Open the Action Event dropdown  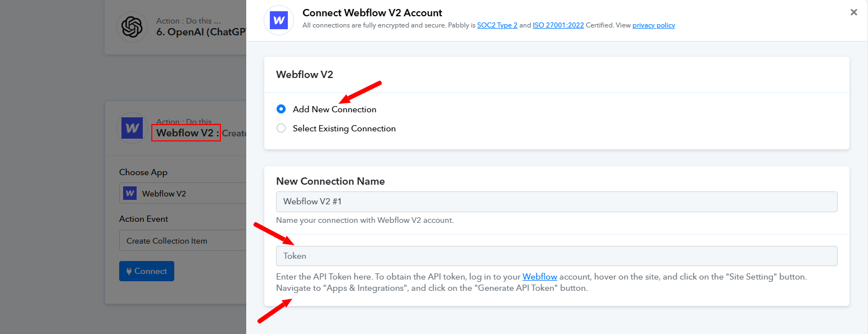click(183, 240)
